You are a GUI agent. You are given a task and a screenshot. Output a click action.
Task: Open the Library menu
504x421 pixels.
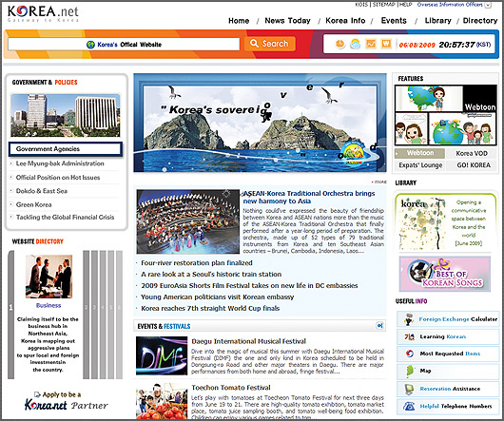[437, 21]
